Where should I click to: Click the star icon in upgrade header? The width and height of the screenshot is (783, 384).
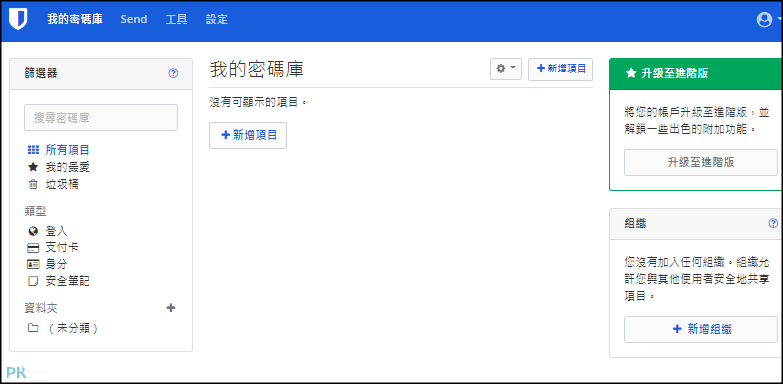tap(630, 73)
